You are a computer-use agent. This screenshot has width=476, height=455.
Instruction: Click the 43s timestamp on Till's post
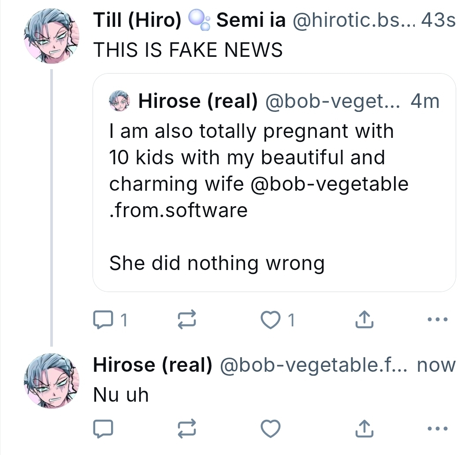pyautogui.click(x=438, y=21)
